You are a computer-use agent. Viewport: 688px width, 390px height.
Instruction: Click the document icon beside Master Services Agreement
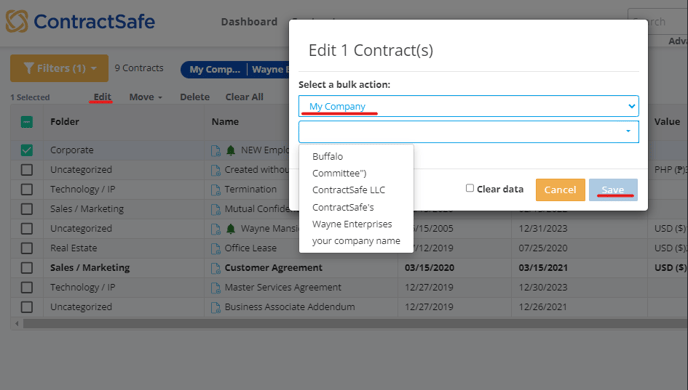click(x=215, y=288)
